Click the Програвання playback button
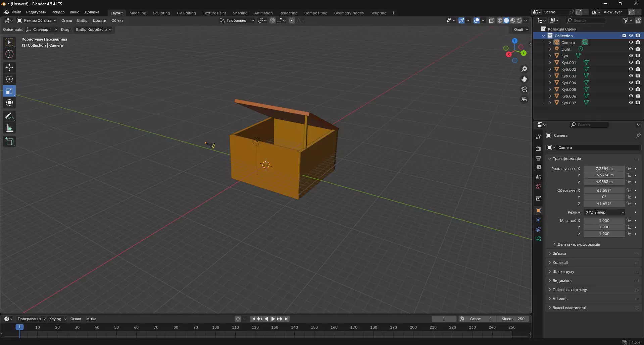 click(x=31, y=319)
